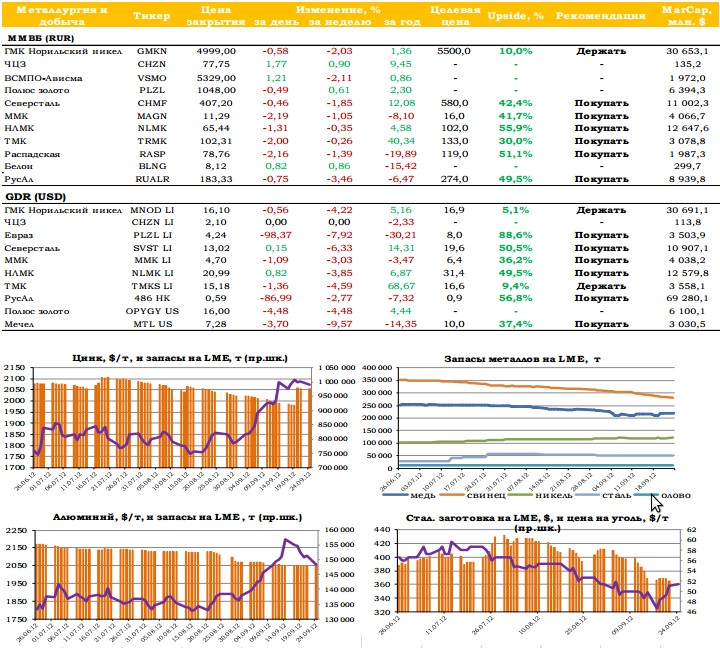Image resolution: width=720 pixels, height=648 pixels.
Task: Click the "Цена закрытия" column header
Action: pos(216,15)
